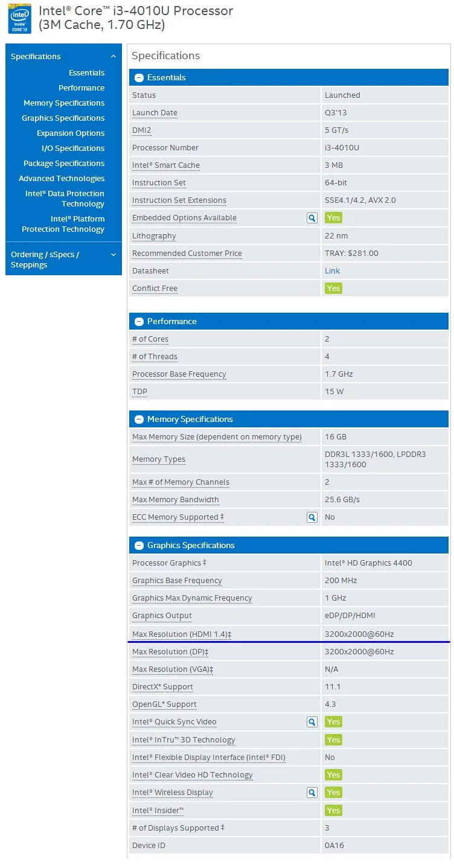The image size is (454, 868).
Task: Open Advanced Technologies in the sidebar
Action: pyautogui.click(x=62, y=179)
